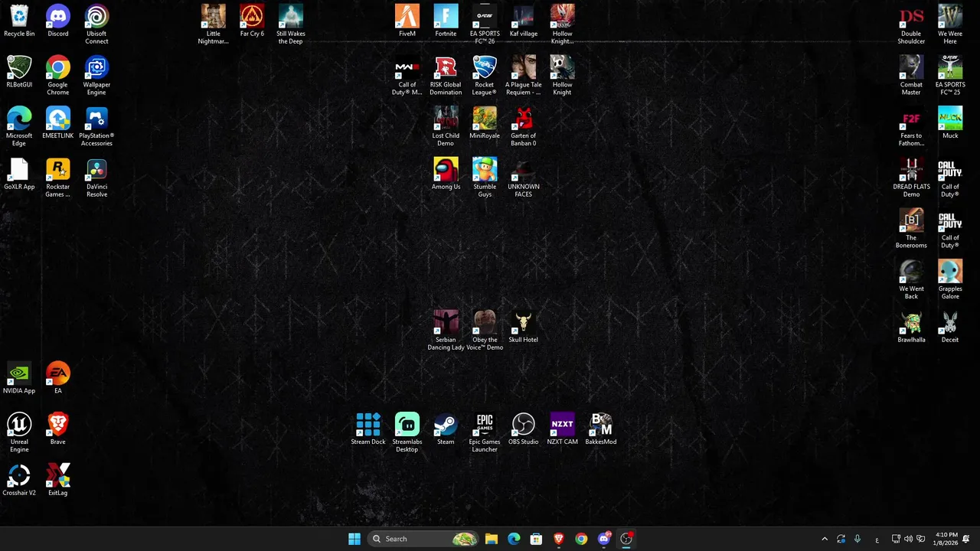The image size is (980, 551).
Task: Select the Unreal Engine desktop icon
Action: [x=19, y=433]
